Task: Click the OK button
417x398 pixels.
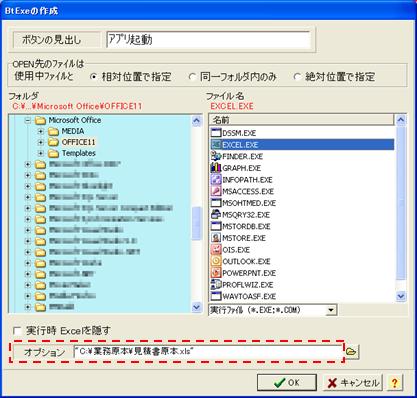Action: coord(287,382)
